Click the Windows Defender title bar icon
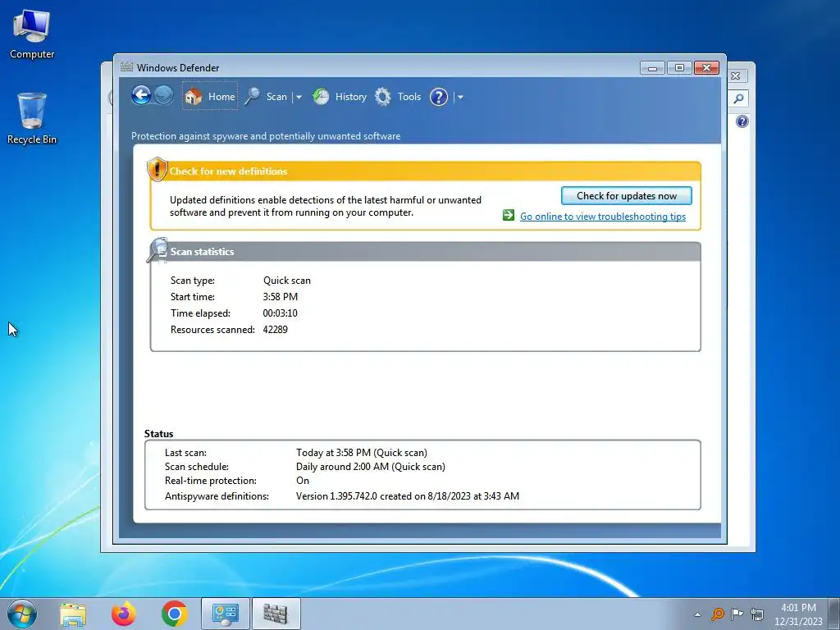Screen dimensions: 840x630 click(126, 67)
